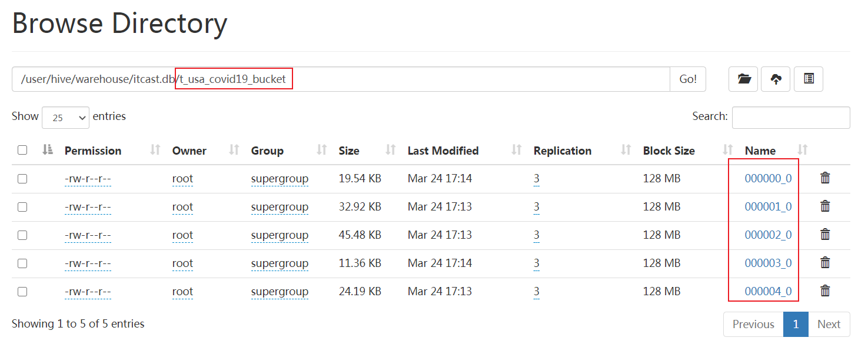868x354 pixels.
Task: Click Showing 1 to 5 of 5 entries text
Action: click(78, 323)
